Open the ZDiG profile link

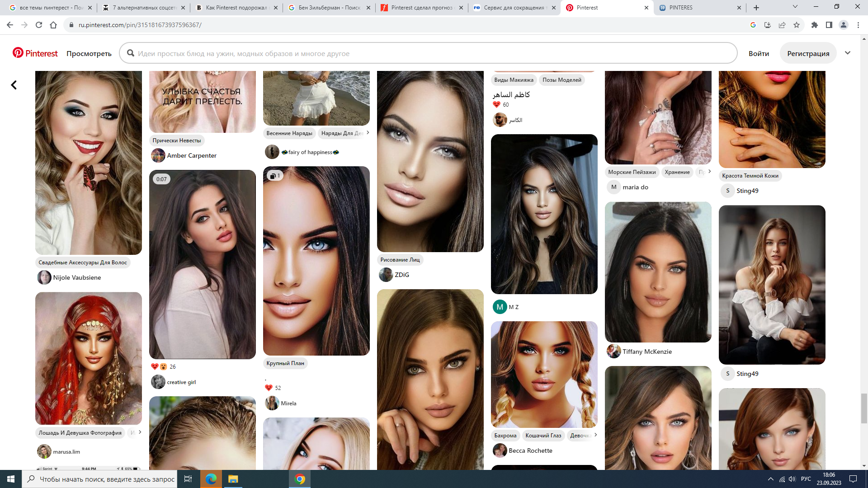(402, 275)
